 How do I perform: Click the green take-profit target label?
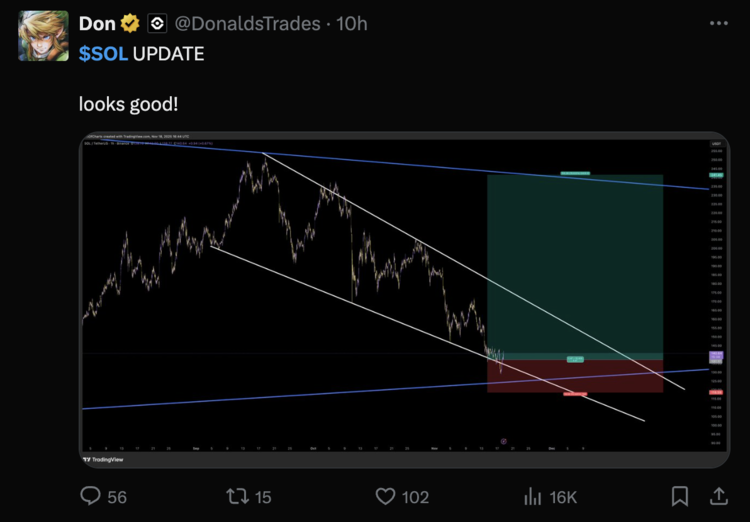coord(575,174)
